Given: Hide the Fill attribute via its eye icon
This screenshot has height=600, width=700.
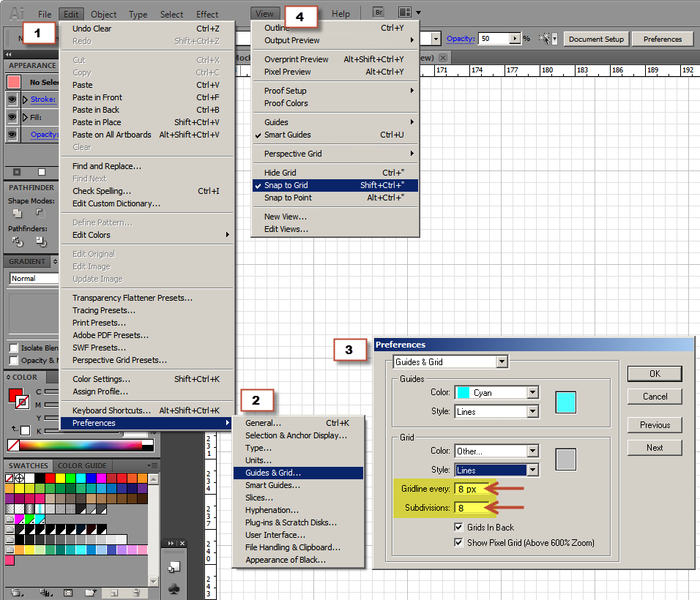Looking at the screenshot, I should coord(12,117).
